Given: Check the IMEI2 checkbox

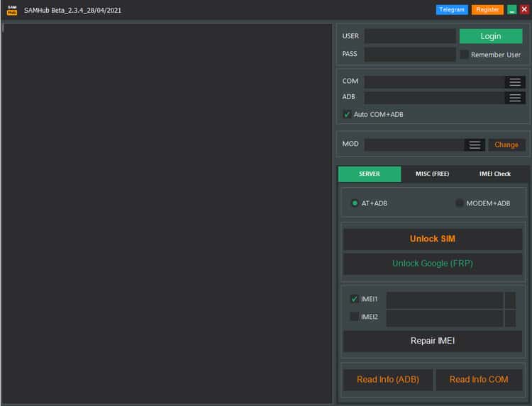Looking at the screenshot, I should (354, 317).
